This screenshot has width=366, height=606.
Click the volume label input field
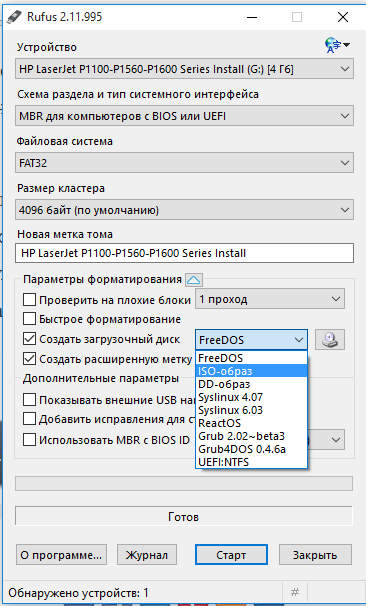pos(184,253)
